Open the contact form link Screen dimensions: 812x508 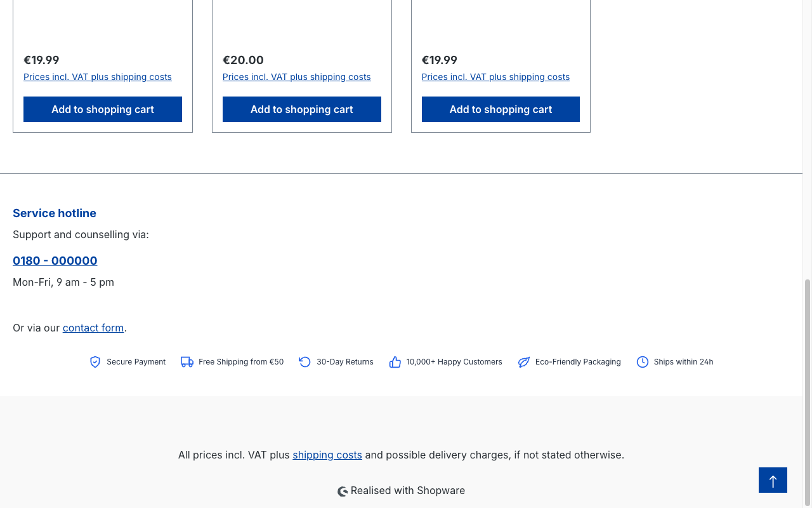(93, 328)
